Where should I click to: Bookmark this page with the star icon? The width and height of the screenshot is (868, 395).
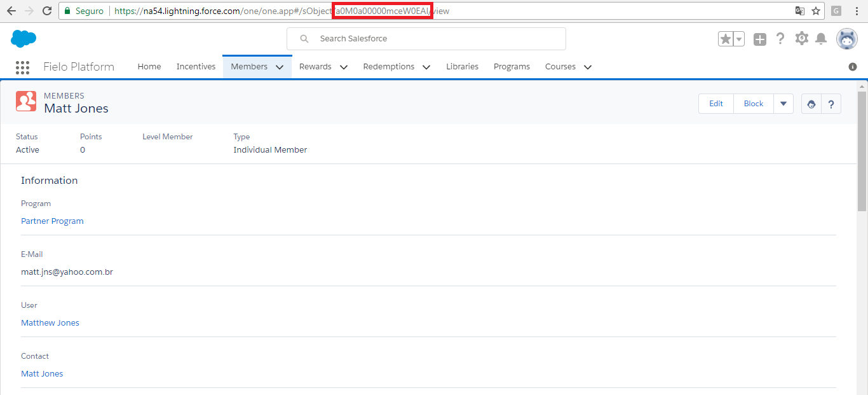[x=816, y=11]
